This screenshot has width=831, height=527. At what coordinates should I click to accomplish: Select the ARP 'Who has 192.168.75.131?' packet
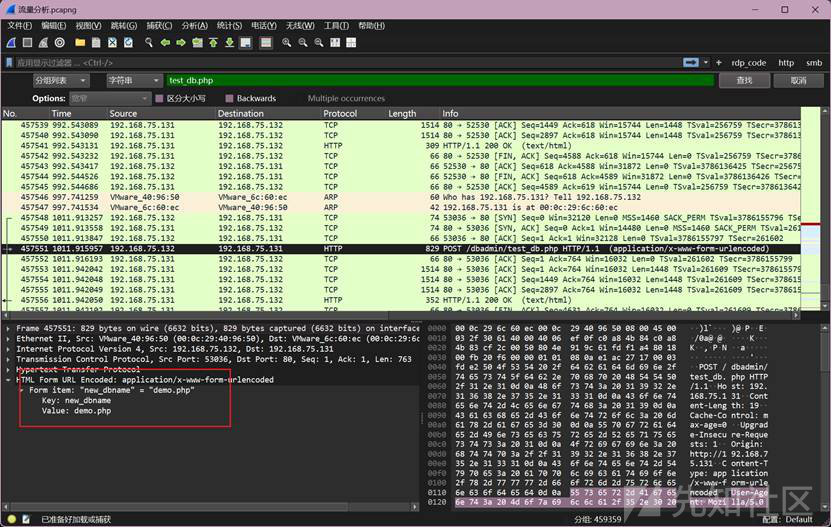401,197
